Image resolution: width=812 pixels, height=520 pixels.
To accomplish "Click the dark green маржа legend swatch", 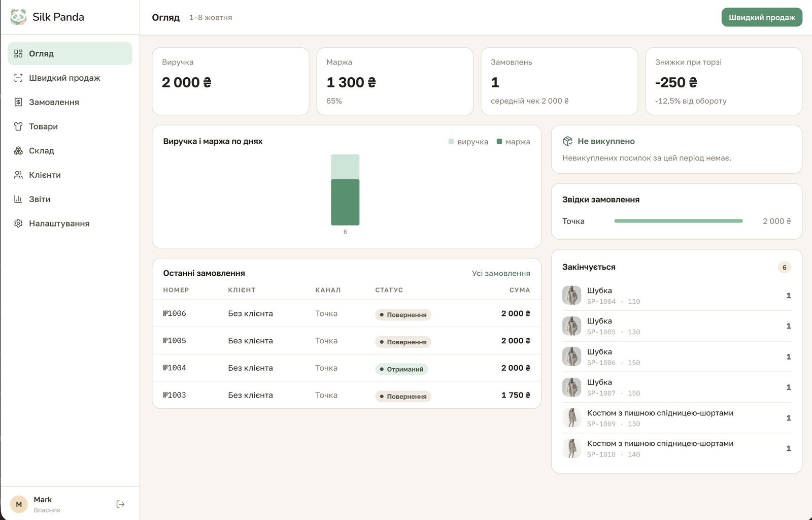I will 499,142.
